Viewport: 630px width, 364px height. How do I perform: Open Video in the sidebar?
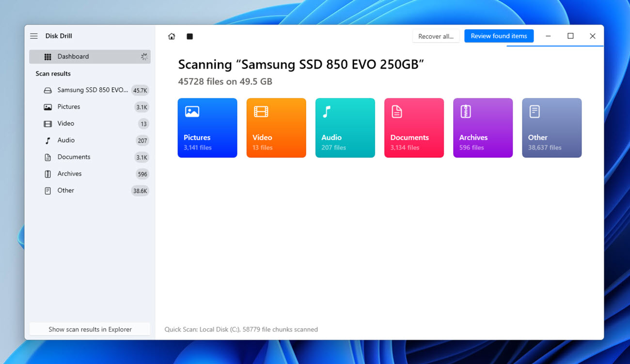(x=90, y=123)
